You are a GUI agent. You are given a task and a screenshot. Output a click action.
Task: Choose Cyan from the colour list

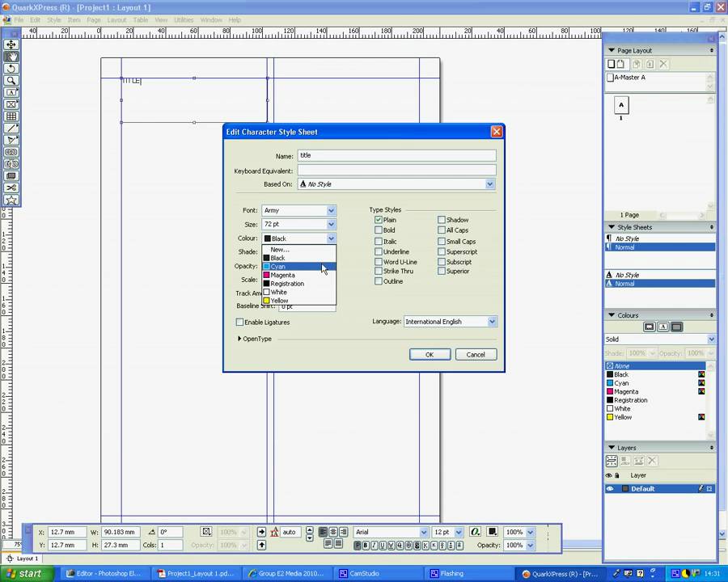click(298, 267)
